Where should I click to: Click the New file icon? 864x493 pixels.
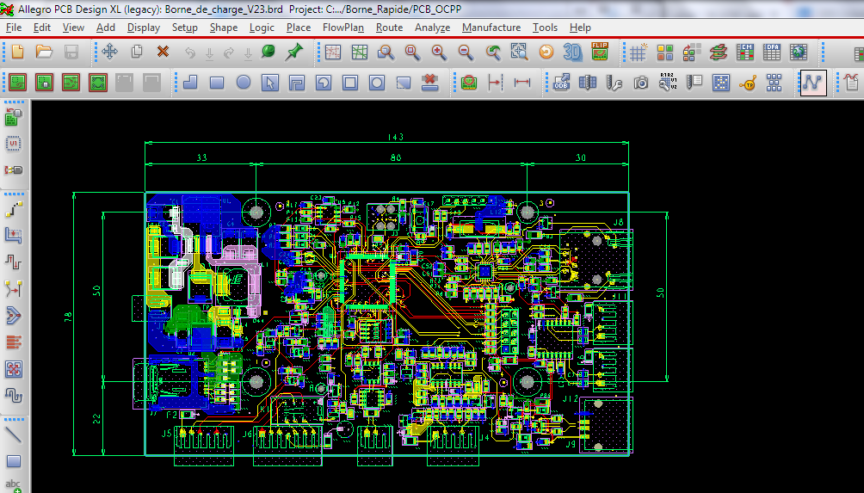coord(18,52)
